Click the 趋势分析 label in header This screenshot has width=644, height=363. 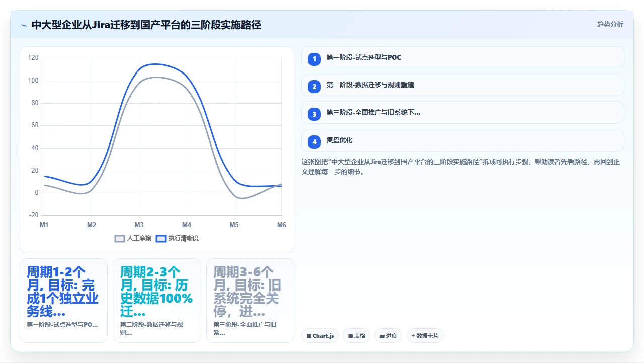click(610, 24)
